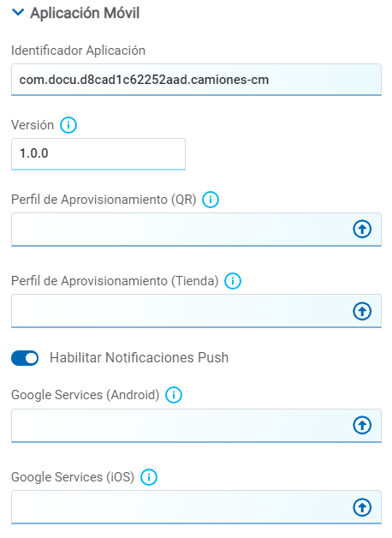Disable Habilitar Notificaciones Push toggle
The height and width of the screenshot is (538, 392).
click(25, 358)
